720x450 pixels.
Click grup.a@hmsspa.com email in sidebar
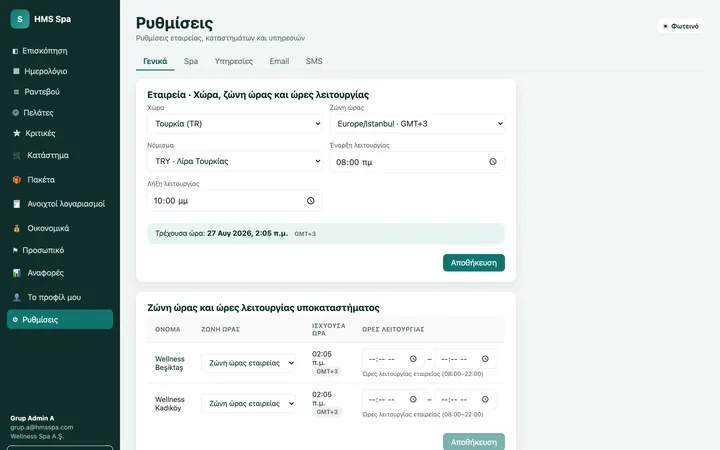[42, 427]
